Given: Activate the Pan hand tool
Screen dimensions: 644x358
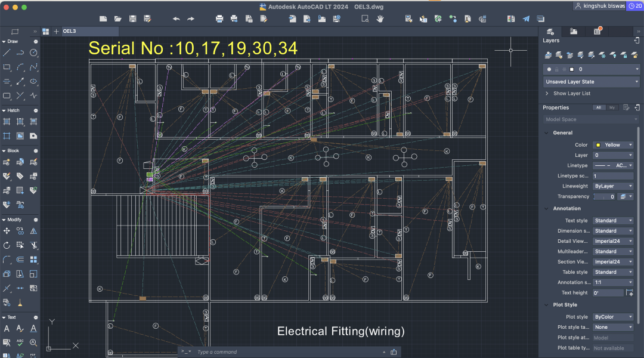Looking at the screenshot, I should click(380, 18).
